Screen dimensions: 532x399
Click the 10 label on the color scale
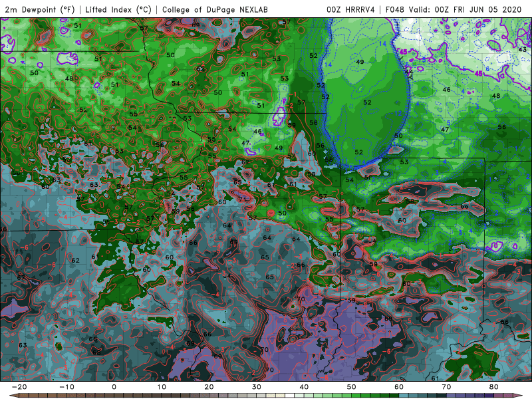coord(162,387)
